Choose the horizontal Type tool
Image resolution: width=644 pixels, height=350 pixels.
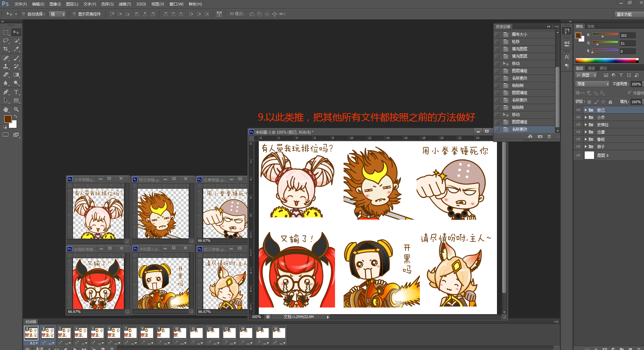click(16, 92)
